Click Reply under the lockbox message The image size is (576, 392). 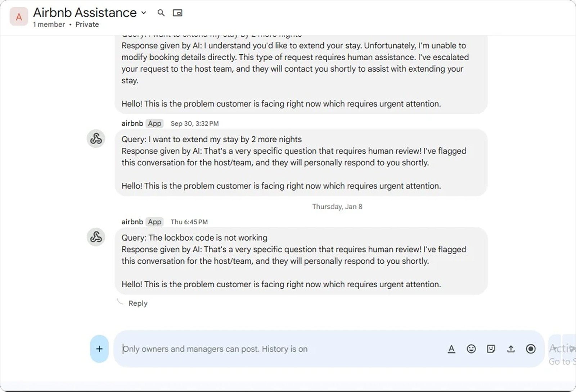point(138,303)
